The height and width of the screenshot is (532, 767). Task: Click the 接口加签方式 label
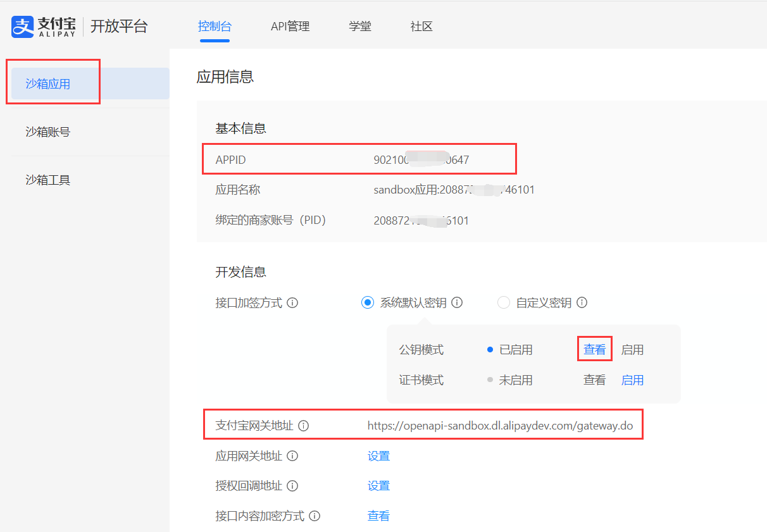(x=249, y=303)
